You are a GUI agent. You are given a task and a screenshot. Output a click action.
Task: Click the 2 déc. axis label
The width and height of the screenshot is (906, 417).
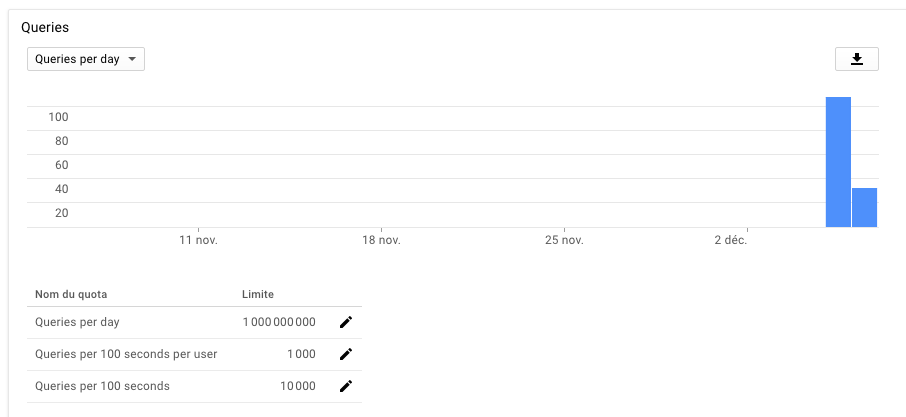pos(730,240)
